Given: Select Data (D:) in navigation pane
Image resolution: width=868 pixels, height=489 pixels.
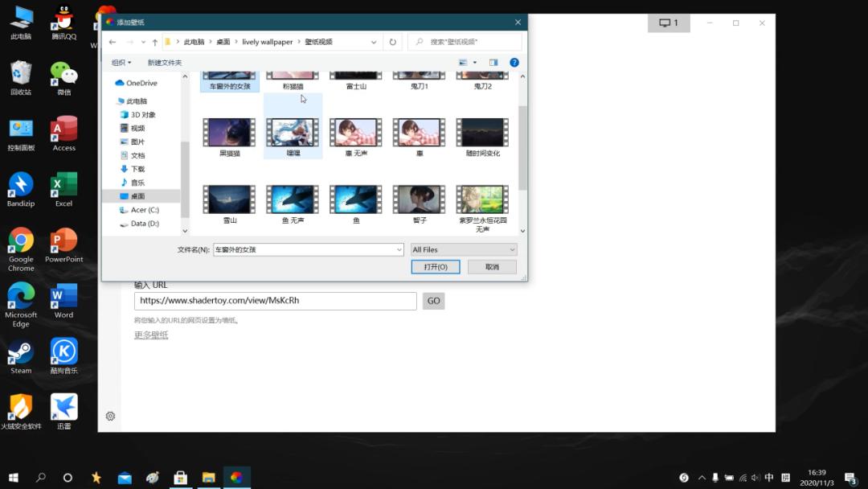Looking at the screenshot, I should 145,224.
